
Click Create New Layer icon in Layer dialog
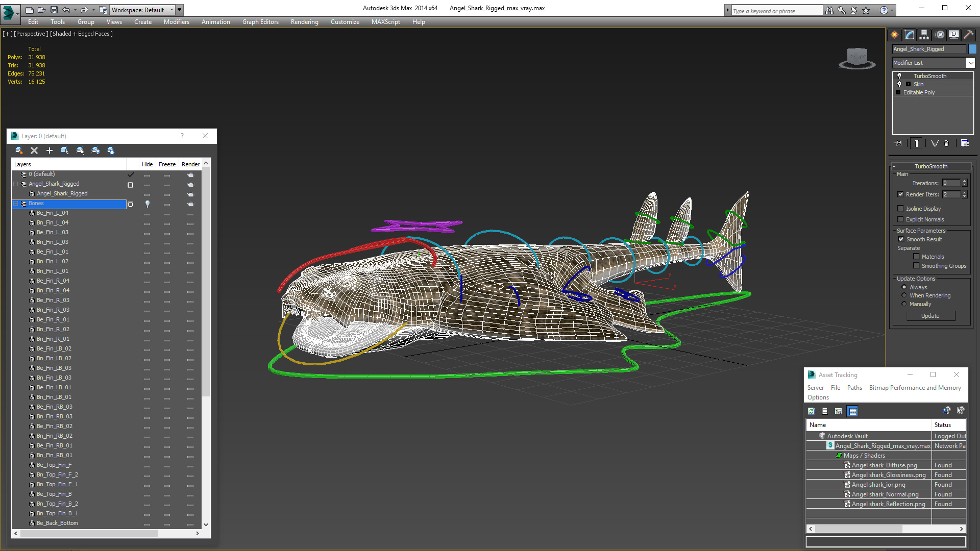(x=19, y=151)
